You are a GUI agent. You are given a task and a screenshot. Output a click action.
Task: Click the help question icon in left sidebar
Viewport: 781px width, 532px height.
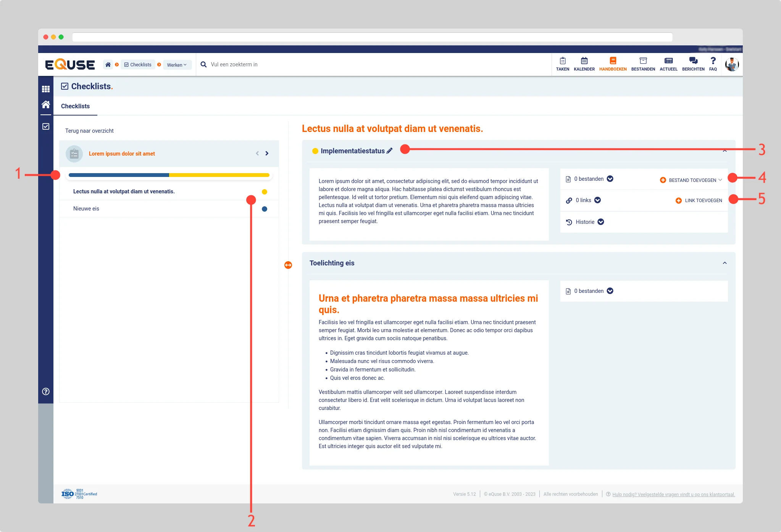pos(46,391)
